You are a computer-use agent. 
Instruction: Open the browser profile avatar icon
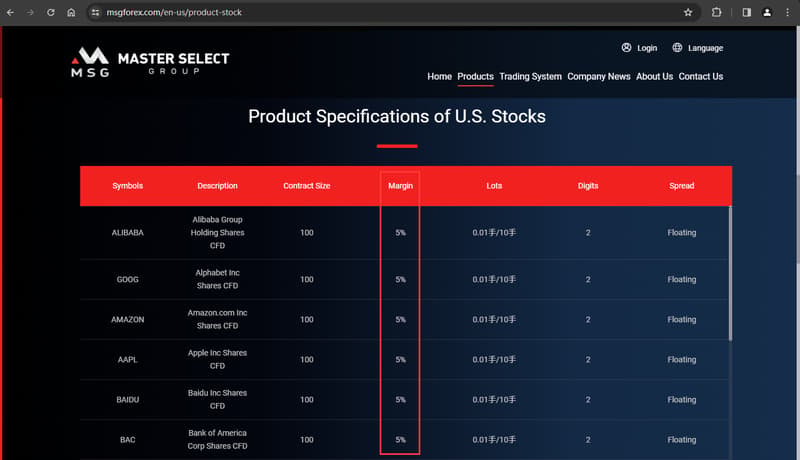click(x=767, y=12)
